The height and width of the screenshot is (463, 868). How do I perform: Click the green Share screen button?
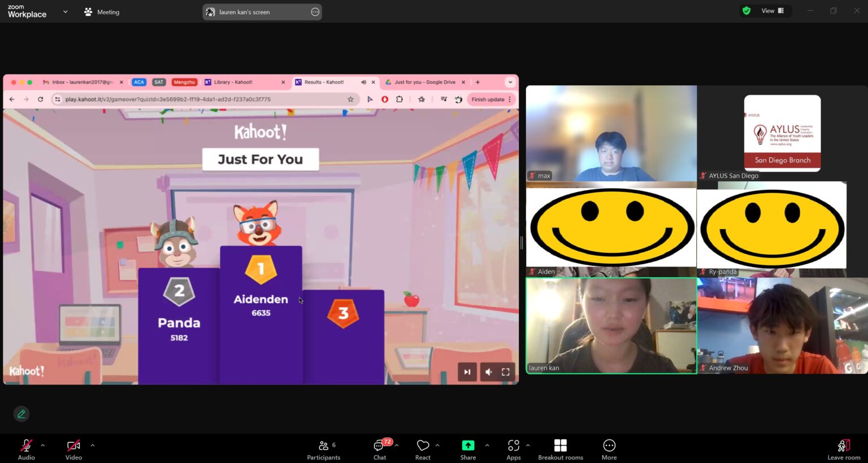click(468, 449)
